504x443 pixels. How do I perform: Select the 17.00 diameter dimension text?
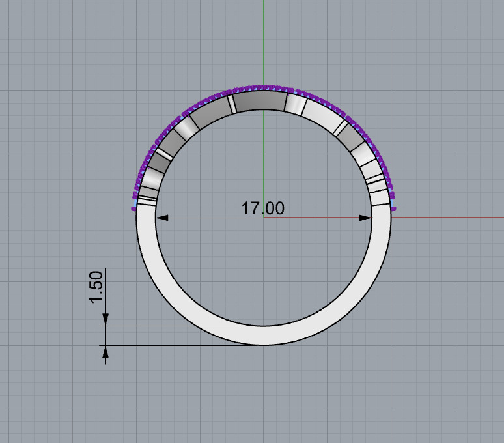click(x=262, y=208)
